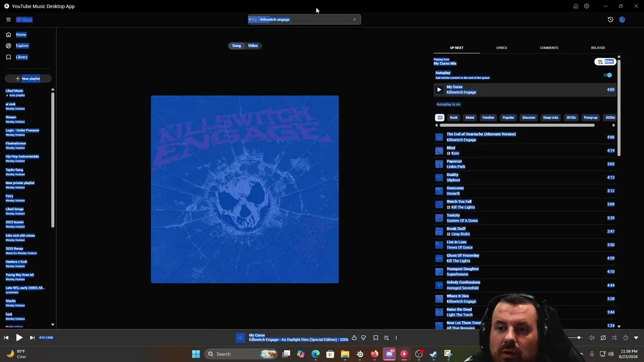Open listening history clock icon
This screenshot has height=362, width=644.
610,20
